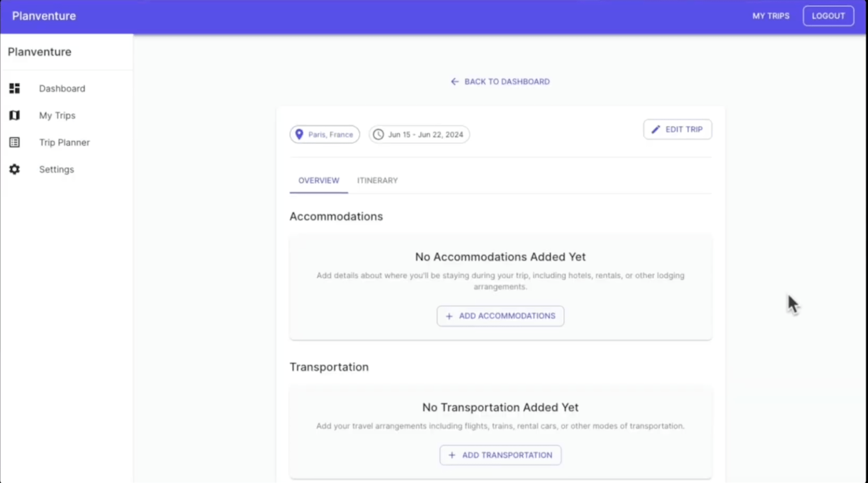Click the back arrow next to Back to Dashboard
The width and height of the screenshot is (868, 483).
pos(455,81)
